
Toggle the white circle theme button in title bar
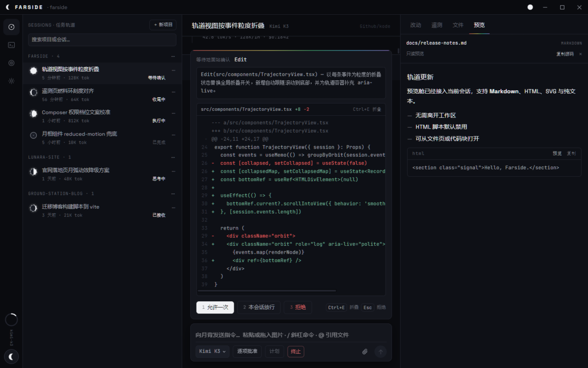point(530,7)
